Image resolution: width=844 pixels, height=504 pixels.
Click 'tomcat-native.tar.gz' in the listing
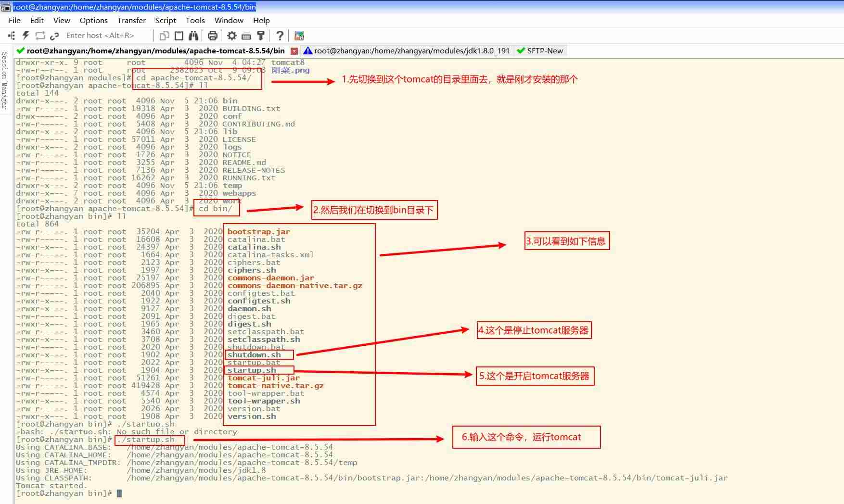coord(276,386)
